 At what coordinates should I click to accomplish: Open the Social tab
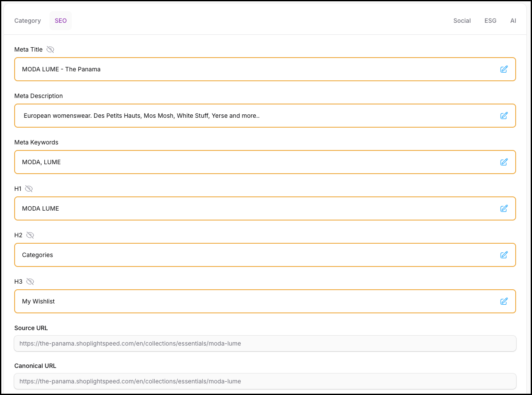click(x=462, y=21)
